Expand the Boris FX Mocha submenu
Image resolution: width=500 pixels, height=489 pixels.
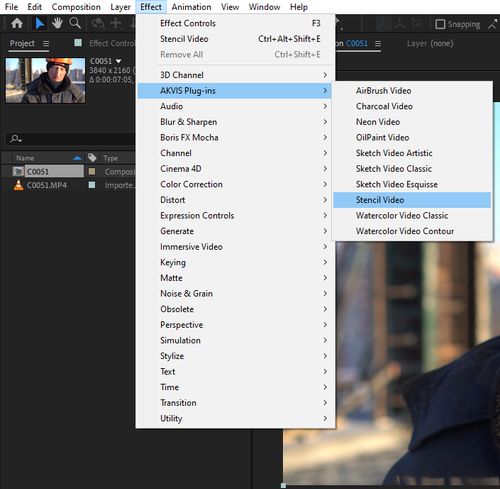point(235,138)
